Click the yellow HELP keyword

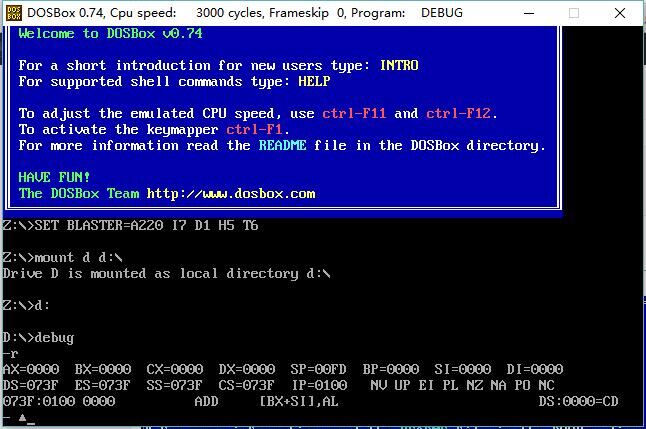[314, 81]
